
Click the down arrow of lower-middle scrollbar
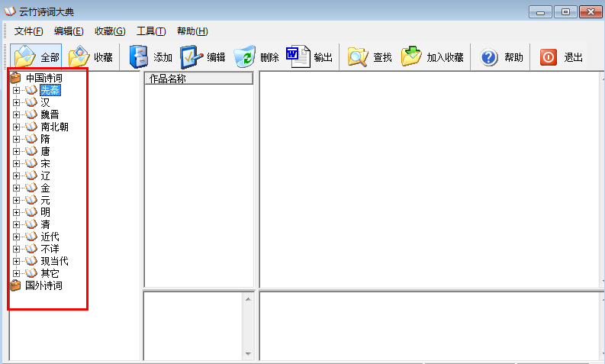[248, 354]
